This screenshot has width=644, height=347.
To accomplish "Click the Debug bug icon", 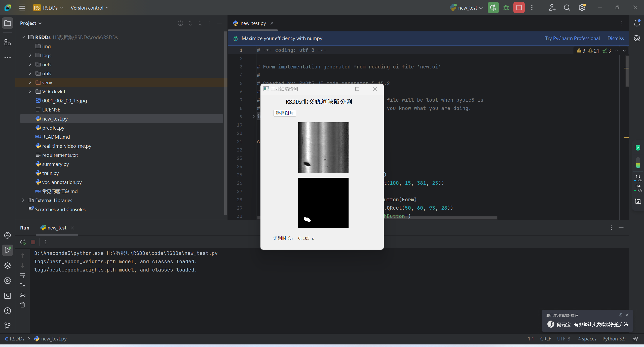I will pos(506,8).
